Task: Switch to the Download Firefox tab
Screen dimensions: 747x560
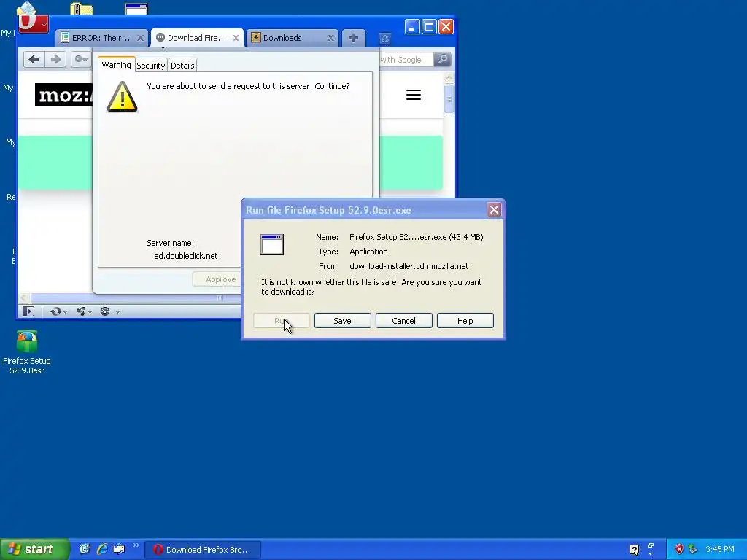Action: tap(197, 38)
